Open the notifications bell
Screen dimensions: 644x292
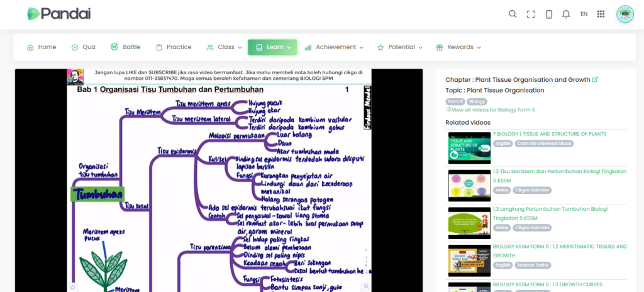(x=566, y=14)
